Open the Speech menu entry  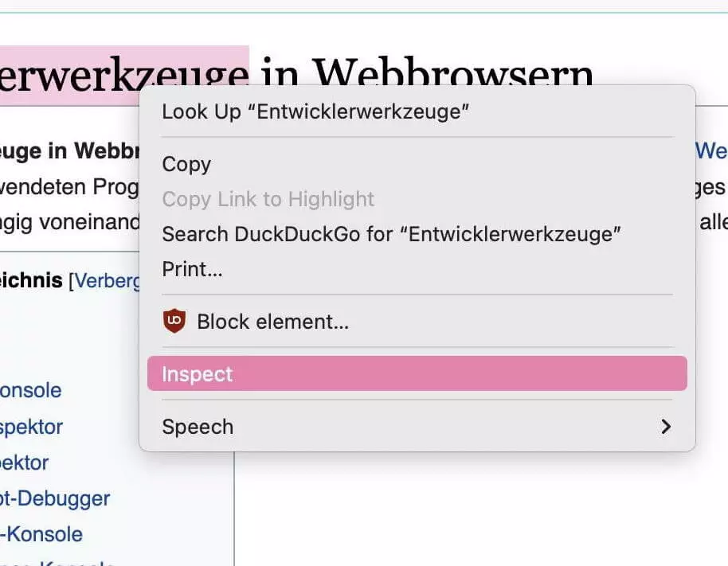point(198,427)
